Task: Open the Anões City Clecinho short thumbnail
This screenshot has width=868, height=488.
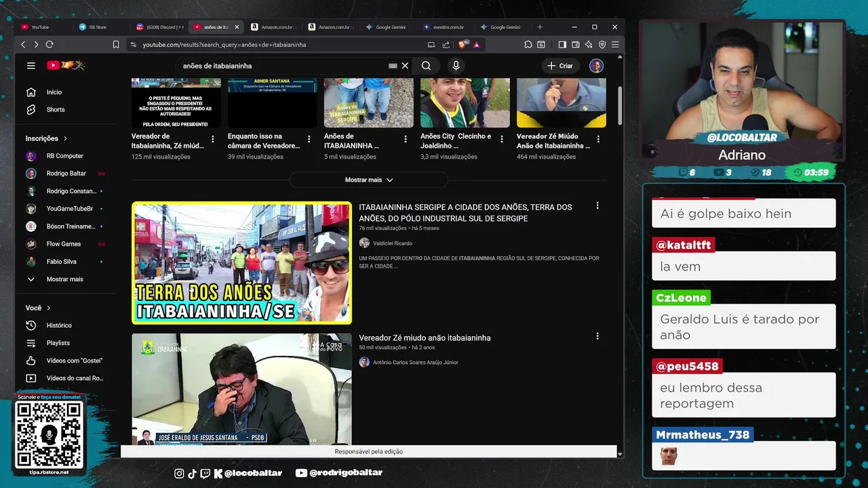Action: point(465,102)
